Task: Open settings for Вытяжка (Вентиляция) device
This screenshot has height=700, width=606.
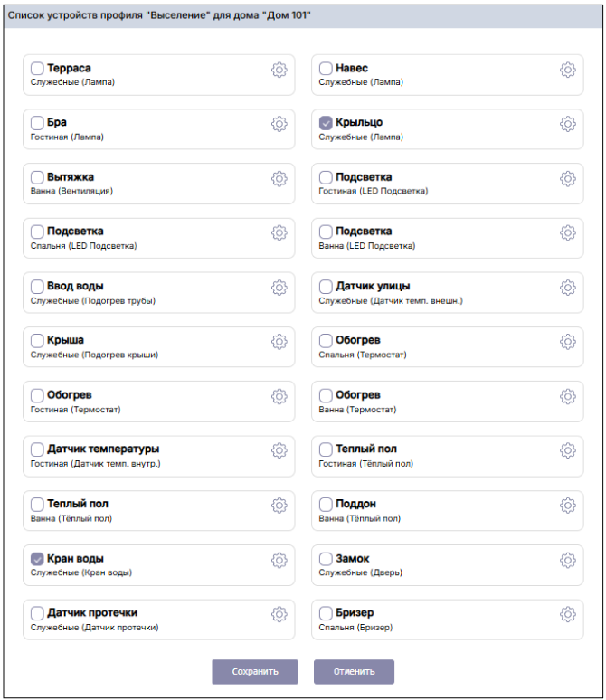Action: (279, 179)
